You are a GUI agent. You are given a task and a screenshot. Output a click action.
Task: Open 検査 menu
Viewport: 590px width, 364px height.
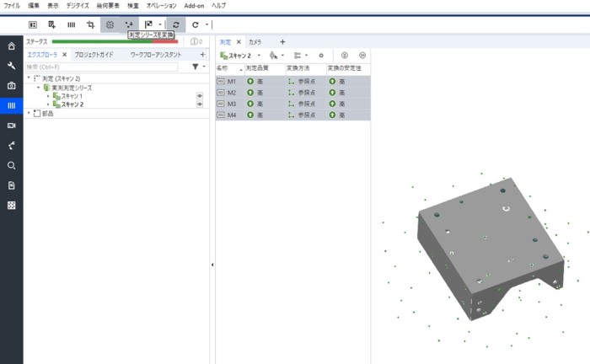tap(133, 6)
